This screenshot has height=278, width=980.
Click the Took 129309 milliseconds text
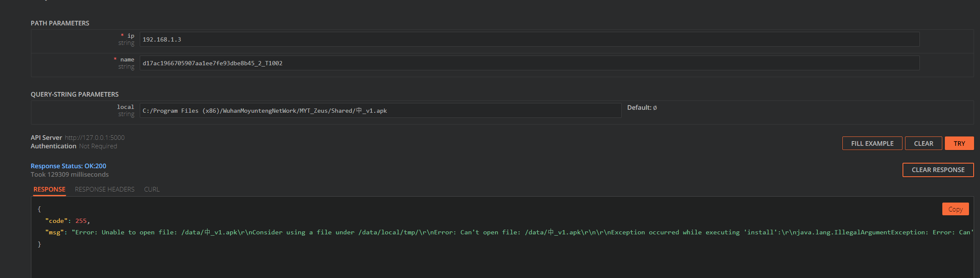coord(70,175)
